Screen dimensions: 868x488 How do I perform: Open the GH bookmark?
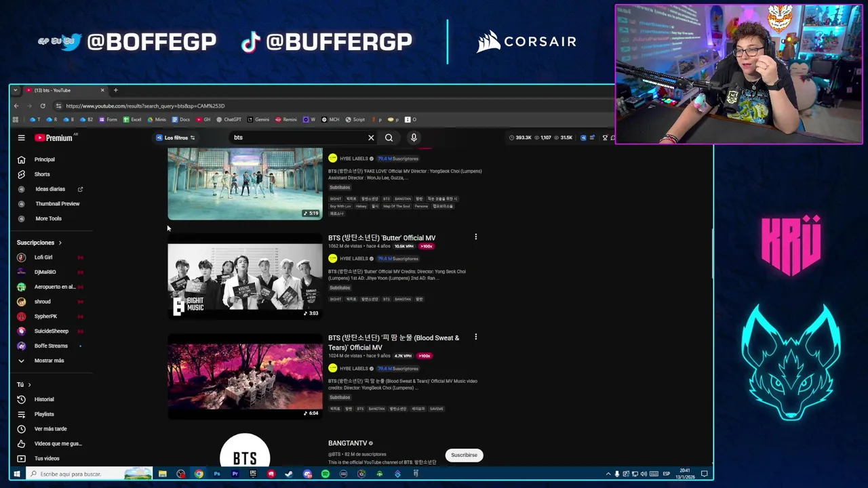coord(203,119)
